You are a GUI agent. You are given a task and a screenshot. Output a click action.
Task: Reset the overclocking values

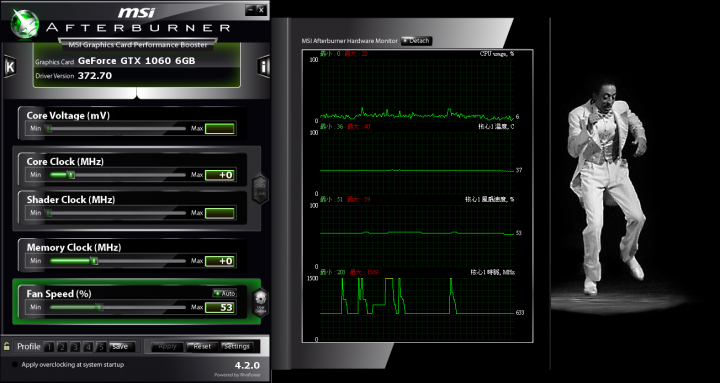(202, 347)
